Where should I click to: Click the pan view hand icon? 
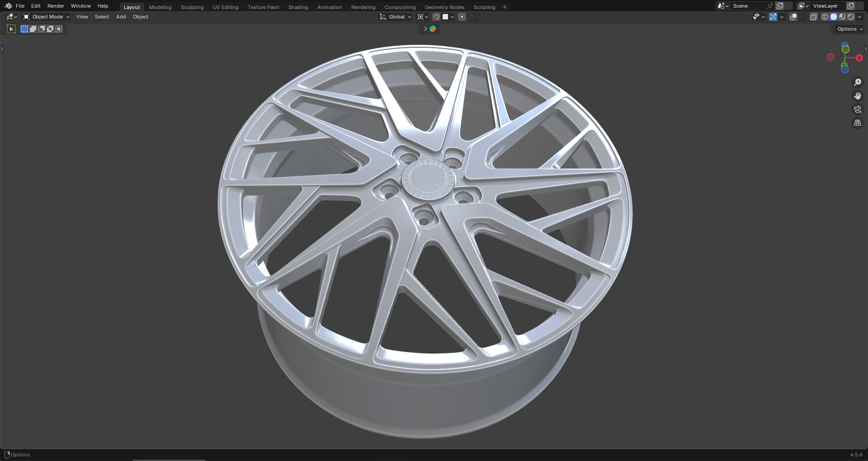coord(857,96)
